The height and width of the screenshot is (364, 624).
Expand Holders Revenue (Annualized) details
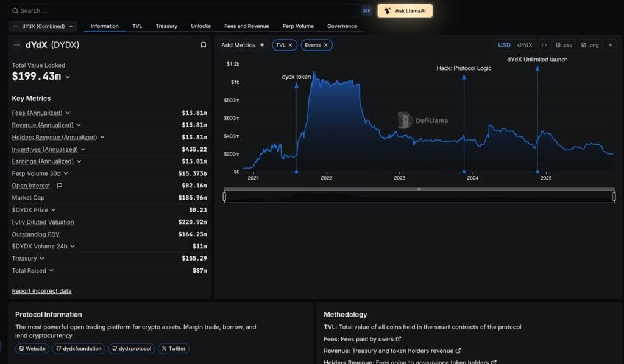(x=102, y=137)
